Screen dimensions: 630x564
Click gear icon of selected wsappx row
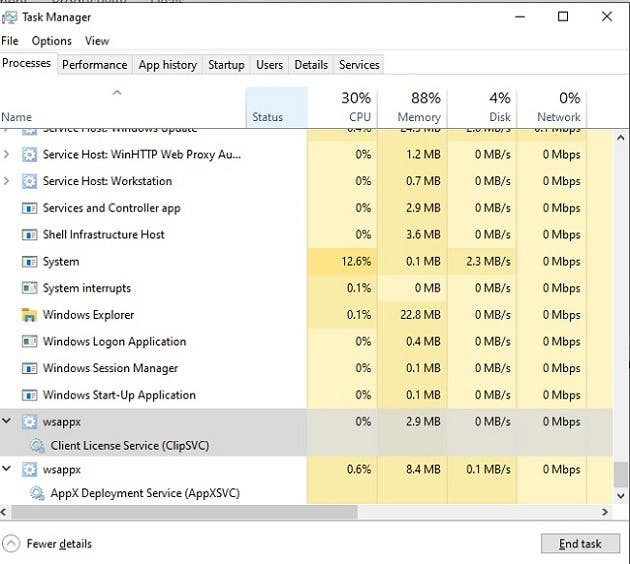[x=29, y=422]
